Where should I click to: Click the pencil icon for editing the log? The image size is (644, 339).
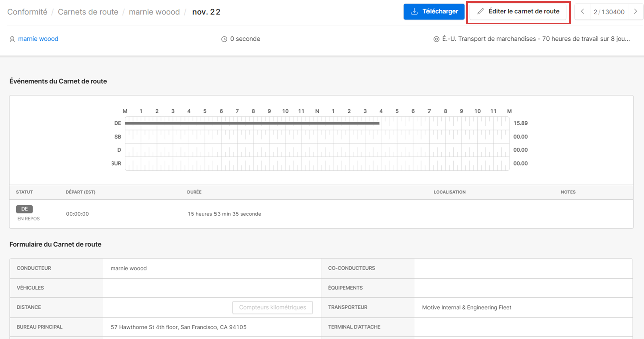481,12
